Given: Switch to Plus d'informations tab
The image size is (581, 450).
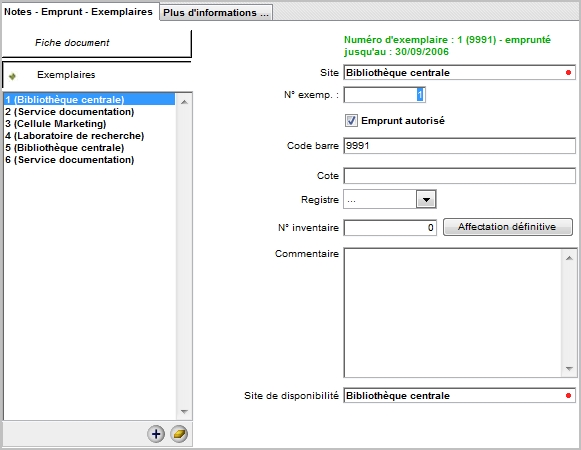Looking at the screenshot, I should point(216,13).
